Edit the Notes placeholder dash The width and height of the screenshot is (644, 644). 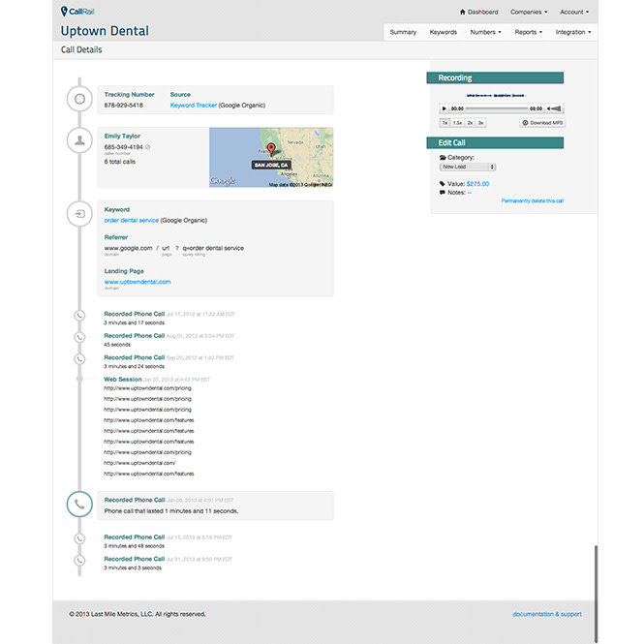(469, 192)
